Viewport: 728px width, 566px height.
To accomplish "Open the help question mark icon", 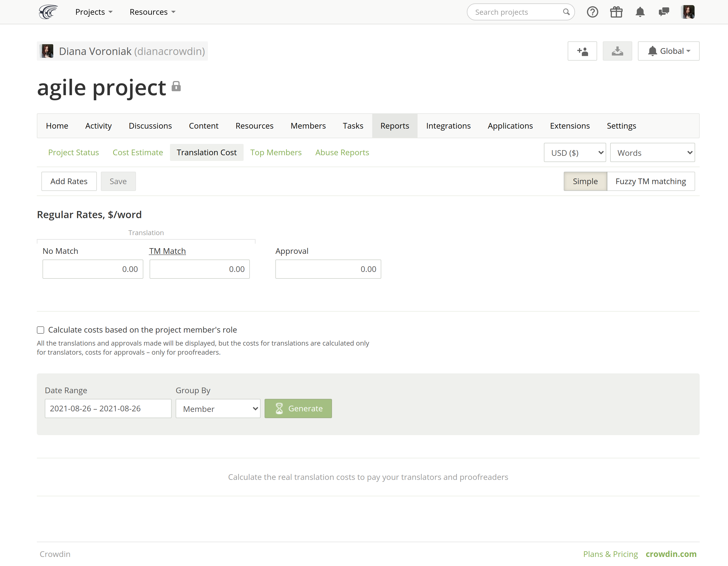I will (x=592, y=12).
